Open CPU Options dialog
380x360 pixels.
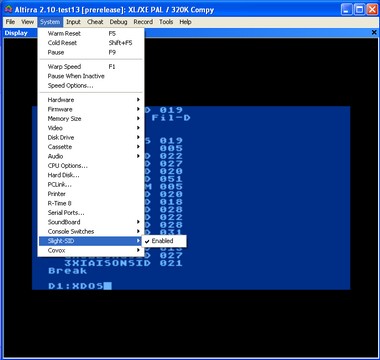point(91,166)
